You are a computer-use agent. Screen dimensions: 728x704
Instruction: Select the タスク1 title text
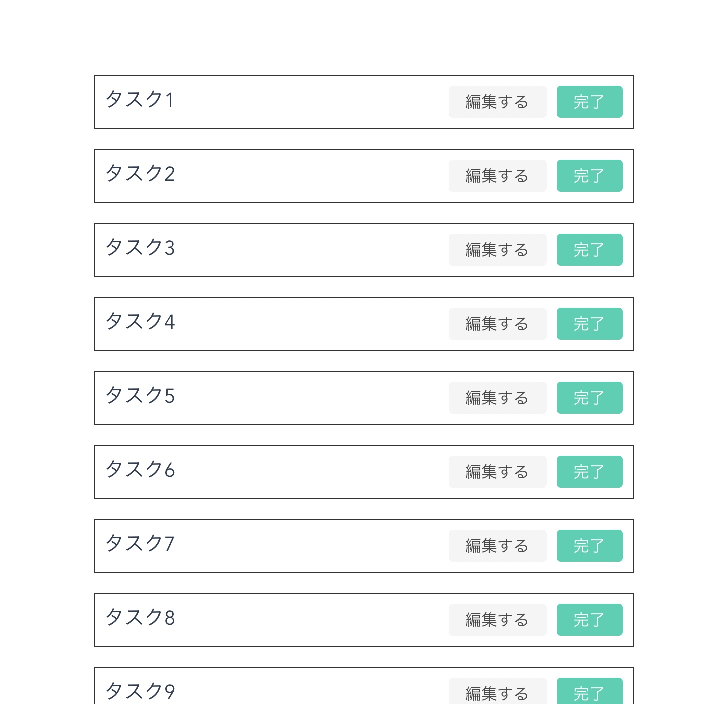click(140, 99)
